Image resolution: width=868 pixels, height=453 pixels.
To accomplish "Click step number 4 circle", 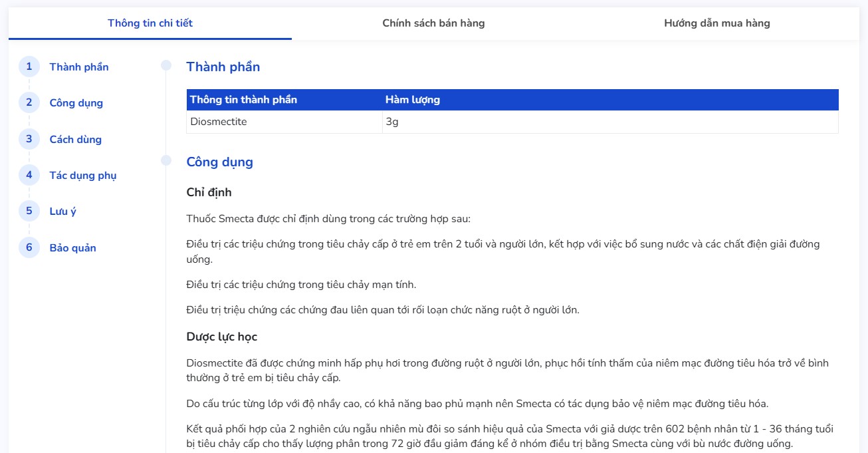I will [29, 175].
